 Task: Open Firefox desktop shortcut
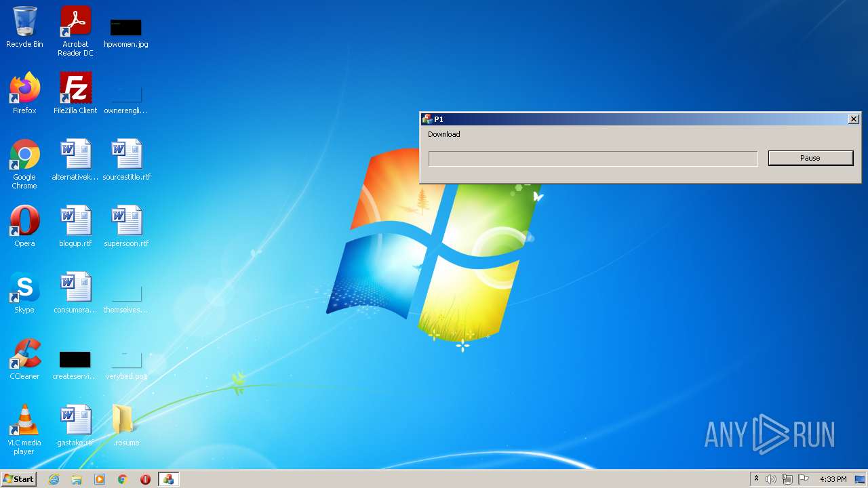tap(24, 94)
